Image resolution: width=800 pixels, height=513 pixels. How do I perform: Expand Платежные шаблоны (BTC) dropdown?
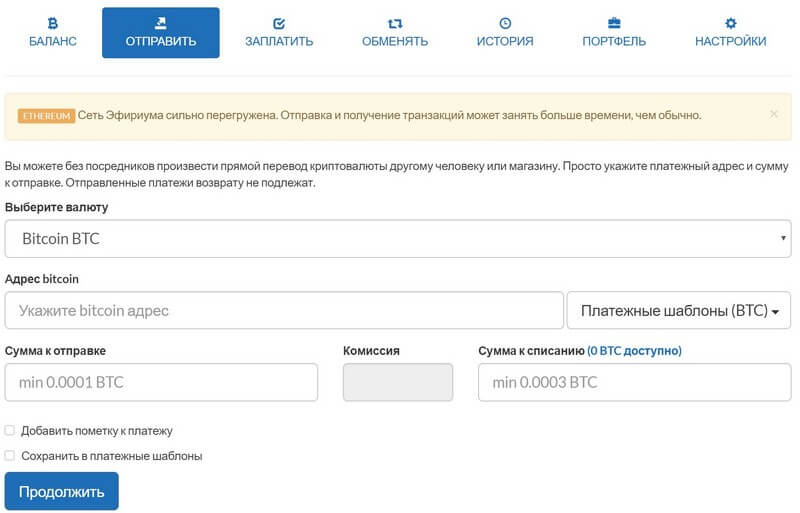pyautogui.click(x=679, y=310)
